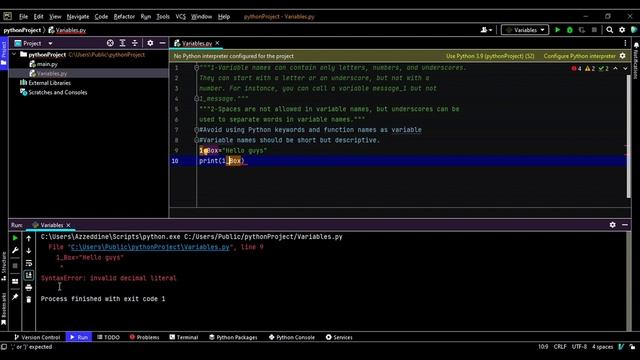Stop the process in Run panel
640x360 pixels.
tap(15, 266)
